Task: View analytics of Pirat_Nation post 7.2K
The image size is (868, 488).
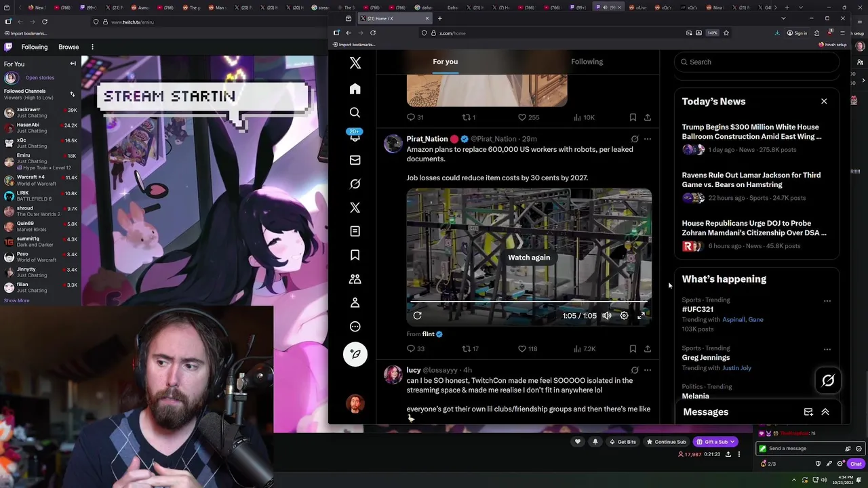Action: tap(584, 348)
